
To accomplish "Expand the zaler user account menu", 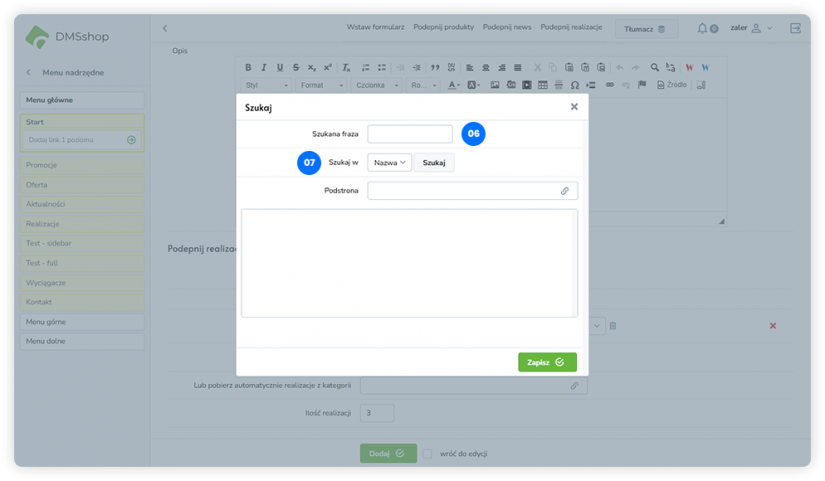I will [751, 28].
